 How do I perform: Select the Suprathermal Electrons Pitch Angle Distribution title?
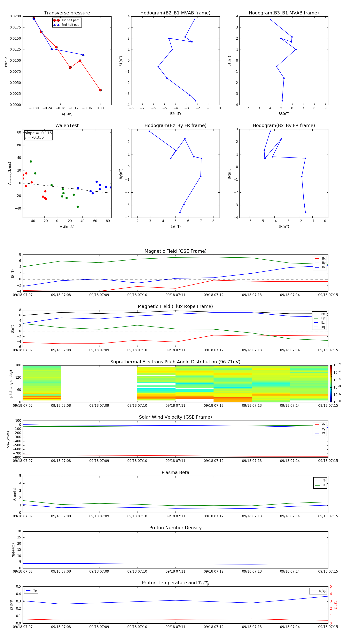pyautogui.click(x=175, y=362)
